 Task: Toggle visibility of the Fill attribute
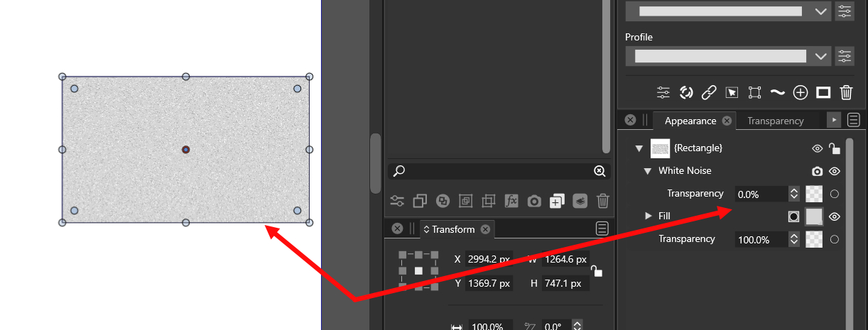[835, 216]
